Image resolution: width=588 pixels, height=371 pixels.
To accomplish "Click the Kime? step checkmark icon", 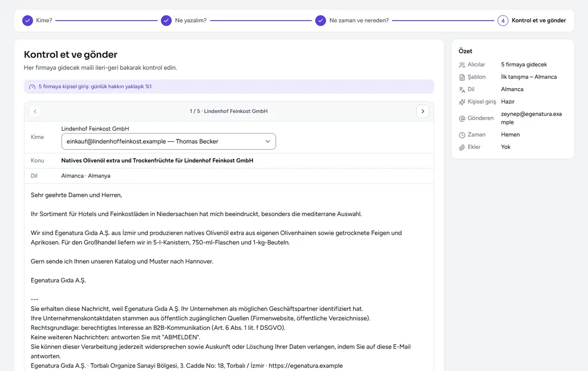I will click(x=27, y=21).
